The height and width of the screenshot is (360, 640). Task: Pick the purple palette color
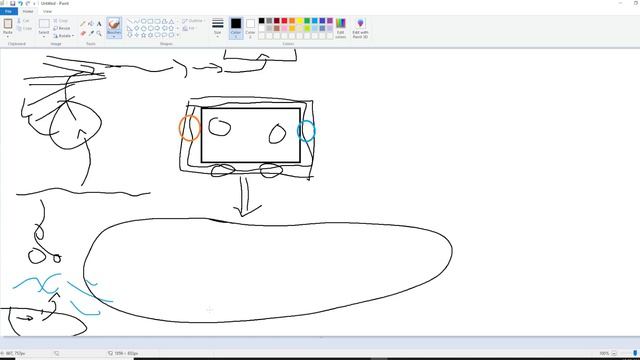pyautogui.click(x=330, y=21)
